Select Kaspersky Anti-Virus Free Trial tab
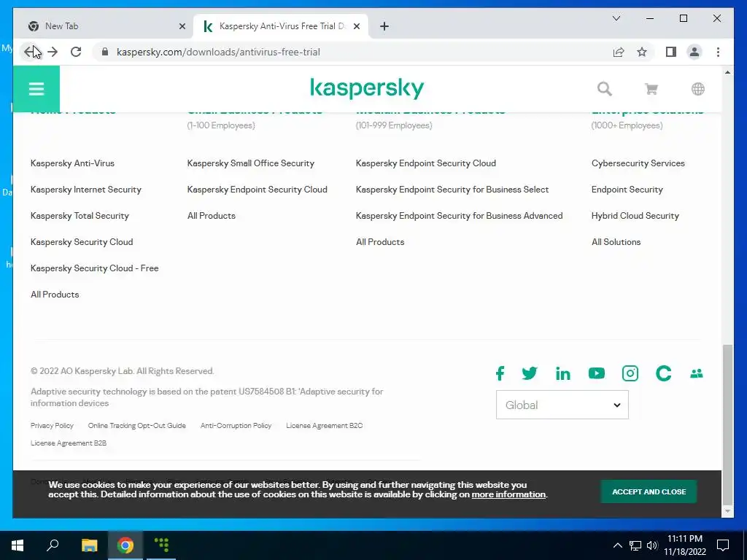Screen dimensions: 747x560 (281, 26)
